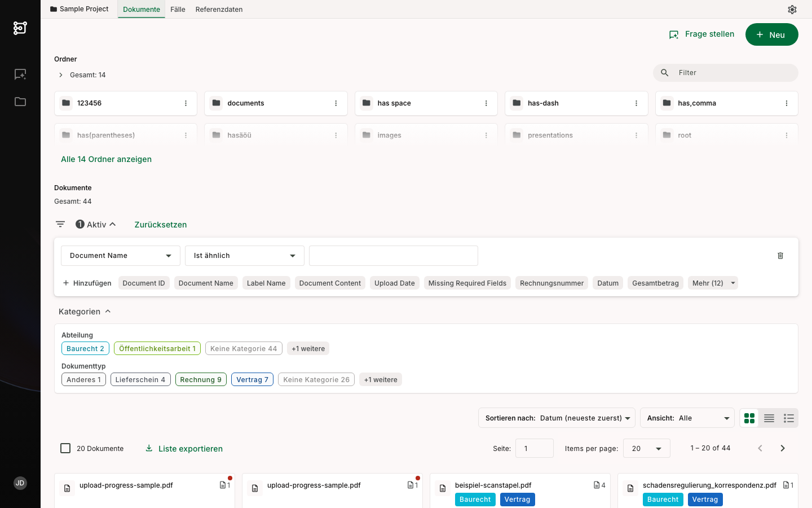
Task: Collapse the Kategorien section
Action: click(85, 312)
